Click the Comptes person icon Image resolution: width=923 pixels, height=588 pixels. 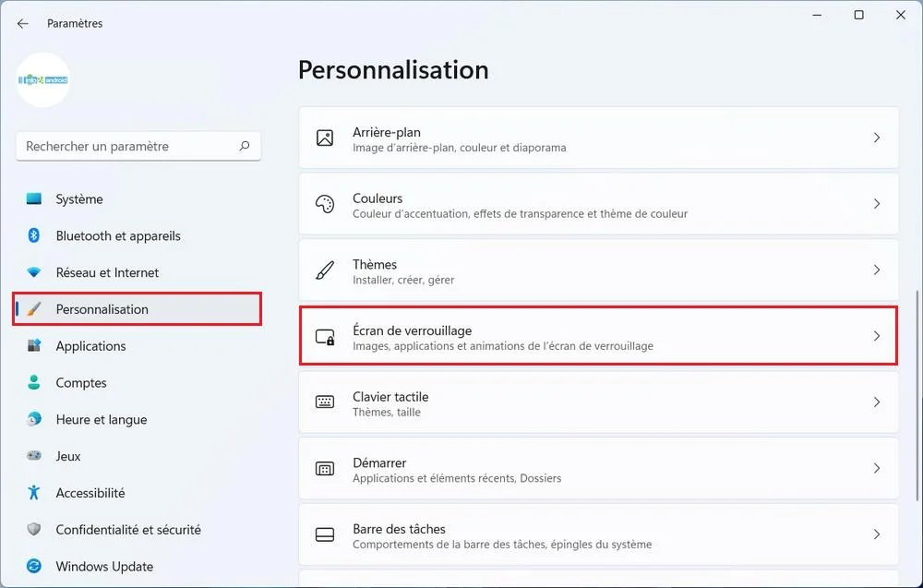coord(34,382)
